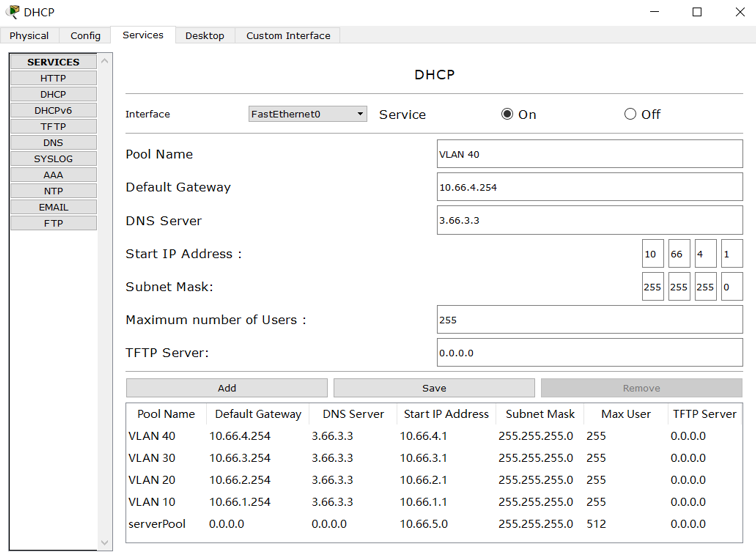Click the Start IP Address column header
The width and height of the screenshot is (756, 556).
[446, 414]
